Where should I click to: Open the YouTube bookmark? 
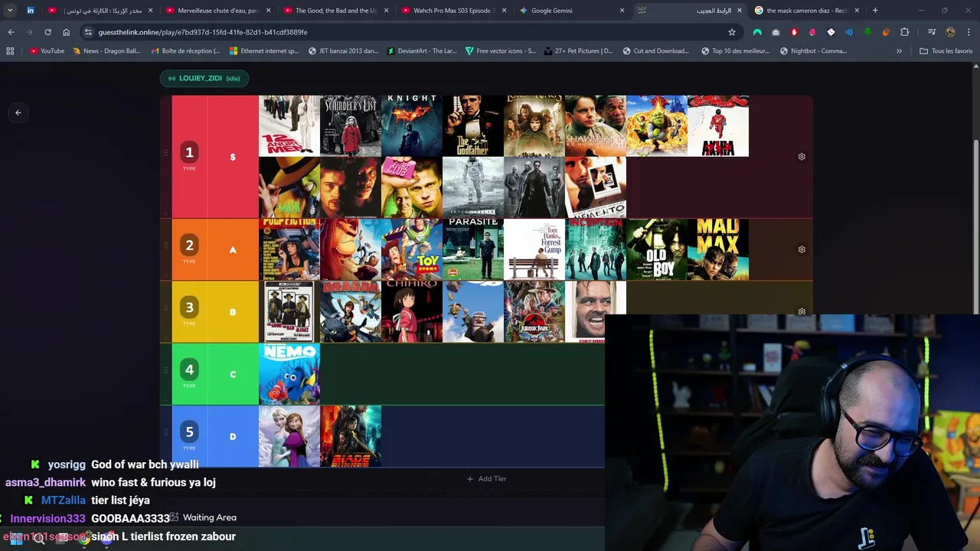tap(47, 51)
